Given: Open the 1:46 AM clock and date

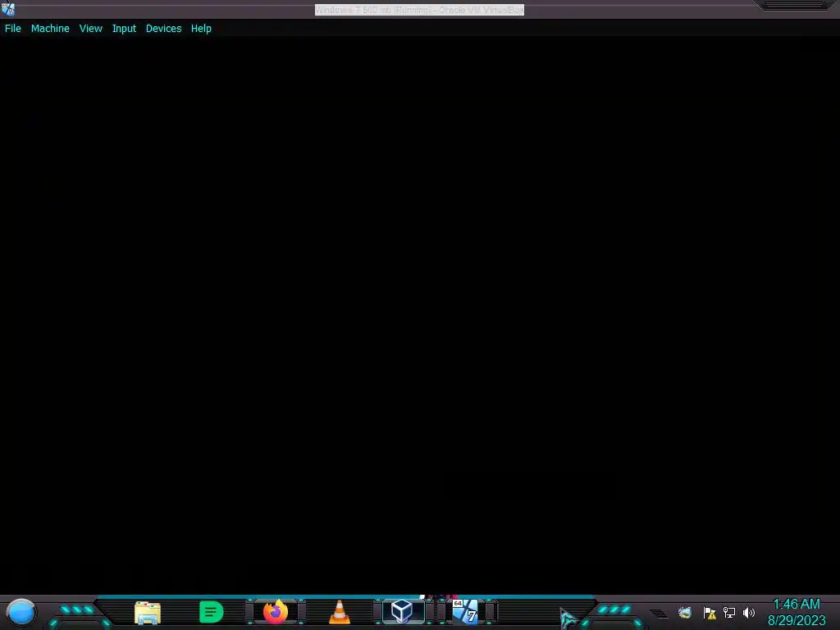Looking at the screenshot, I should click(797, 612).
